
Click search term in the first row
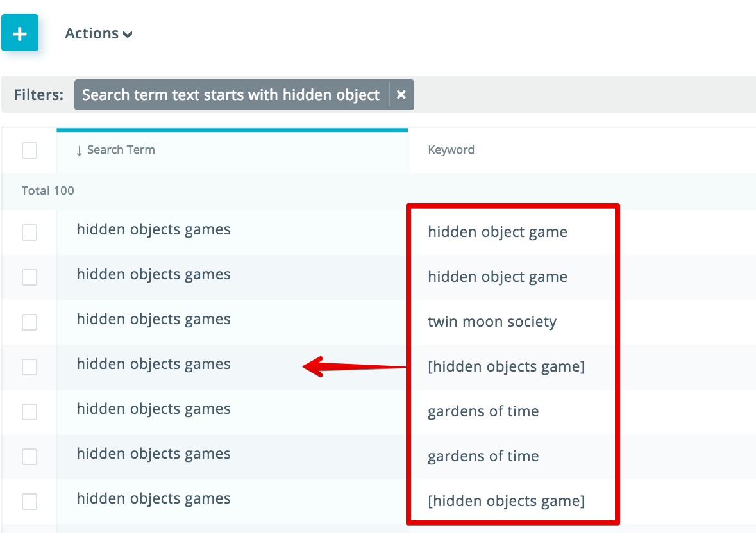pos(153,229)
